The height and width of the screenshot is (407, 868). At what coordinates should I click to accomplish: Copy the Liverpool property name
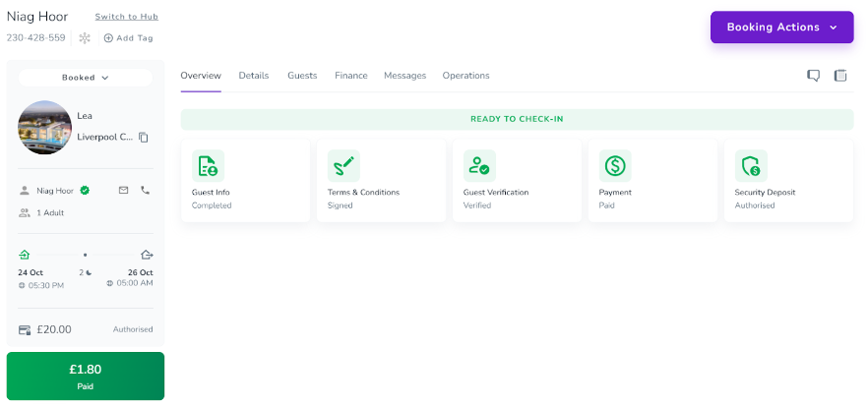click(x=144, y=138)
